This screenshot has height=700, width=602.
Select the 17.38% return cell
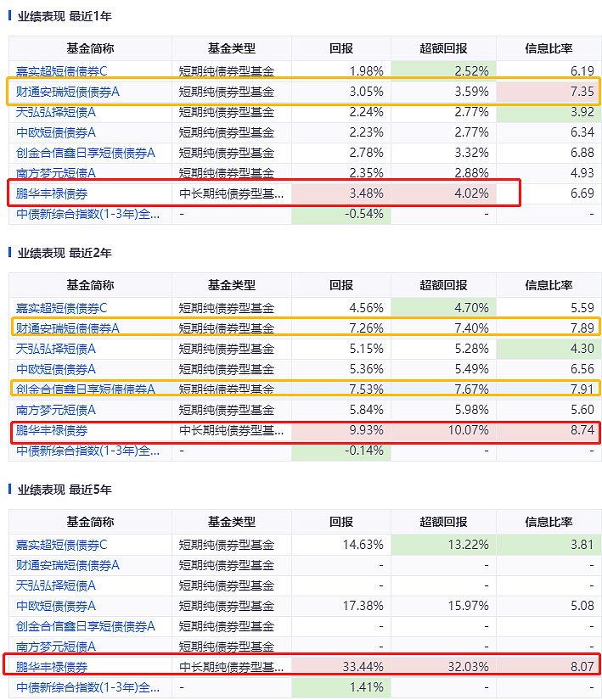[x=341, y=607]
